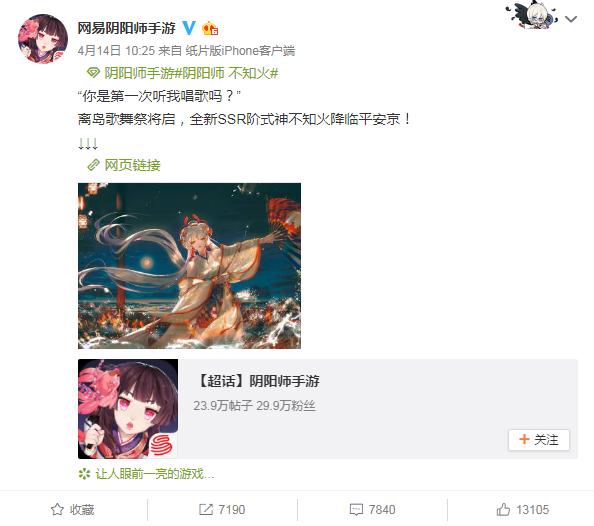This screenshot has height=526, width=594.
Task: Click the blue verified V badge
Action: click(189, 28)
